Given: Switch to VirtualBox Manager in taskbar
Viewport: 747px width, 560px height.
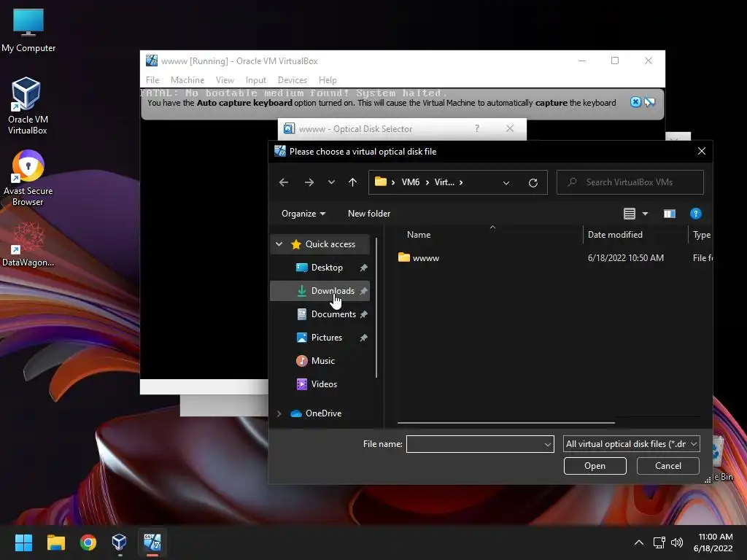Looking at the screenshot, I should tap(120, 542).
